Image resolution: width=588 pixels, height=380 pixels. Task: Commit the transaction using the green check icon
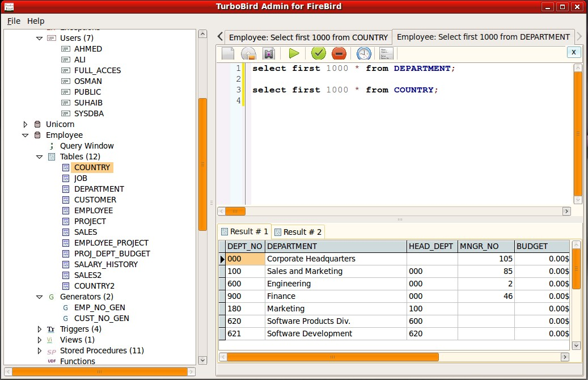point(318,53)
